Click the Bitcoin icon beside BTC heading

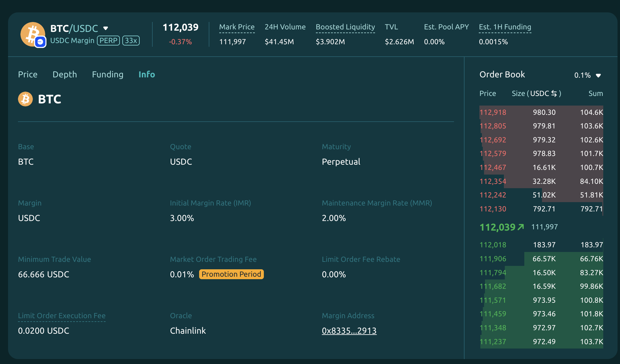pyautogui.click(x=25, y=99)
